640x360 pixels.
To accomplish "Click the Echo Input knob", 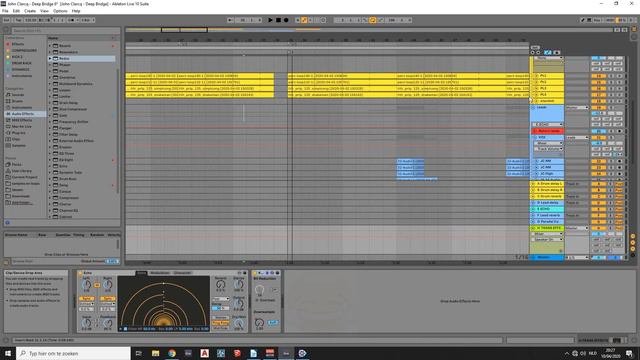I will click(x=87, y=324).
